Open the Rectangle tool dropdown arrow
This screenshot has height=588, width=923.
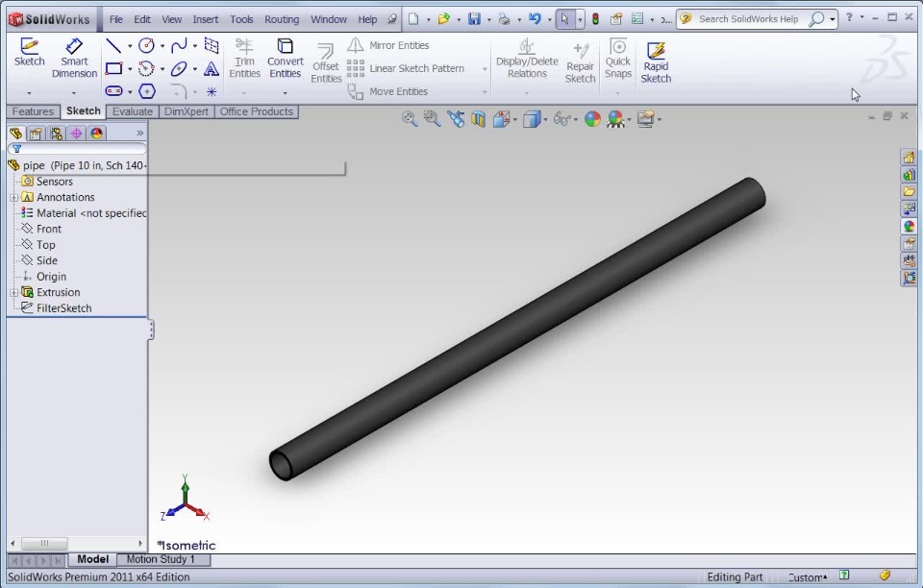[x=130, y=69]
